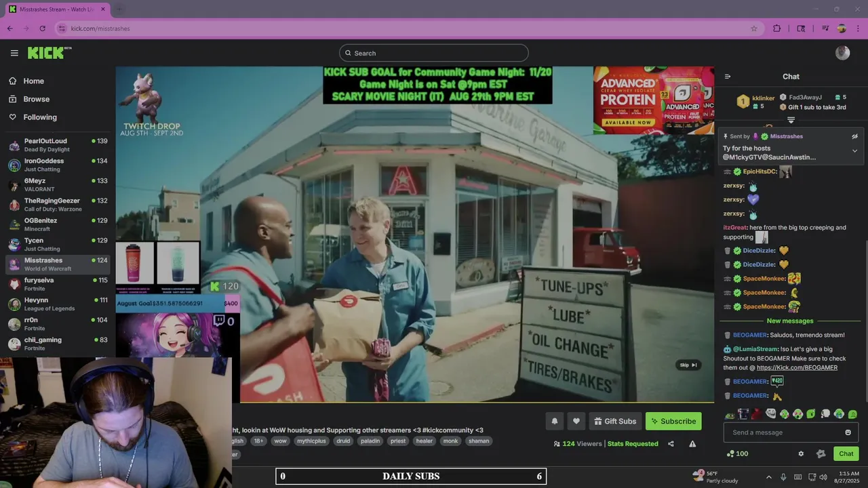
Task: Click the 100 channel points balance
Action: click(737, 453)
